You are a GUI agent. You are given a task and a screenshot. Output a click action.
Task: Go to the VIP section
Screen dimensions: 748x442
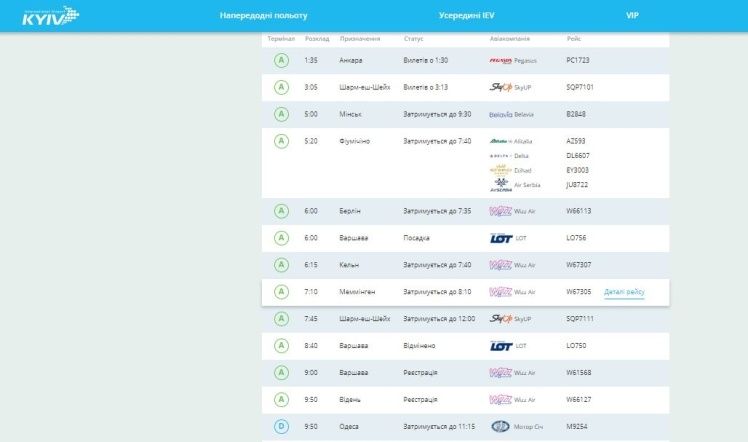(632, 16)
